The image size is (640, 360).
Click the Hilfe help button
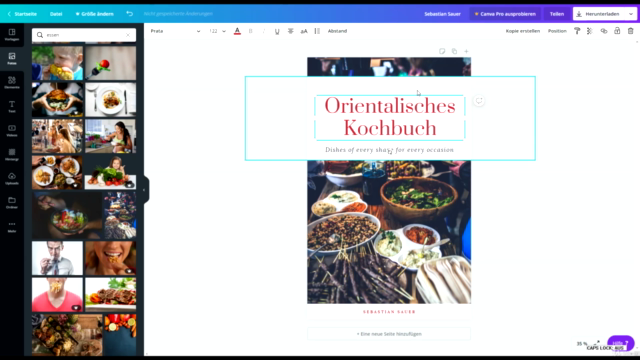coord(620,343)
